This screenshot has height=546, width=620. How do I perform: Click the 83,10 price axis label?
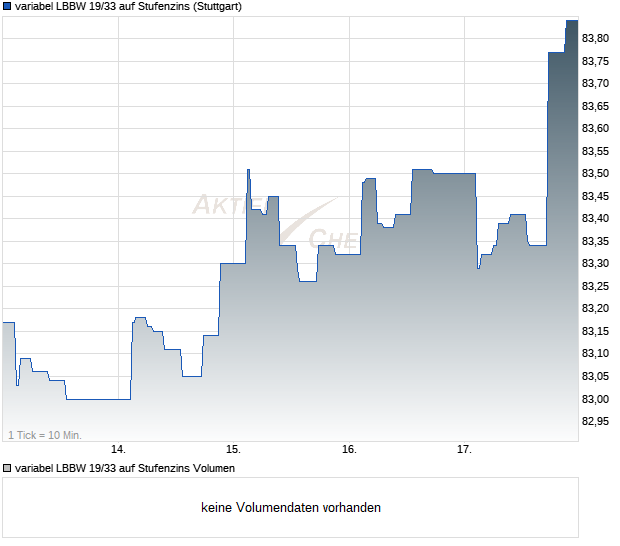click(595, 353)
